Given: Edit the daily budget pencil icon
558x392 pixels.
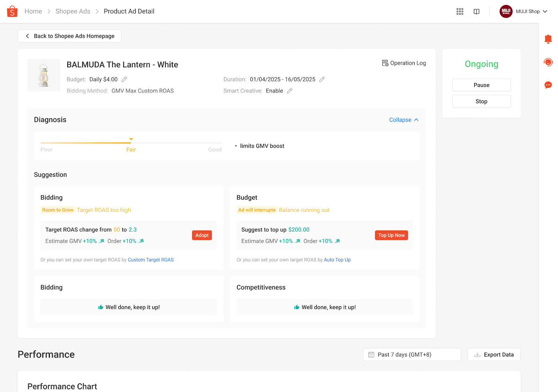Looking at the screenshot, I should coord(124,80).
